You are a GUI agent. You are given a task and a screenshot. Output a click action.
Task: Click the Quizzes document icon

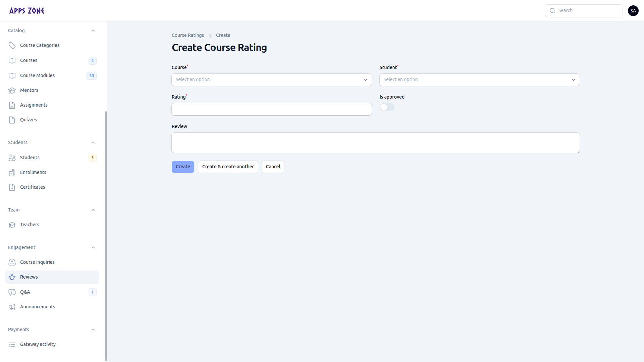point(12,120)
